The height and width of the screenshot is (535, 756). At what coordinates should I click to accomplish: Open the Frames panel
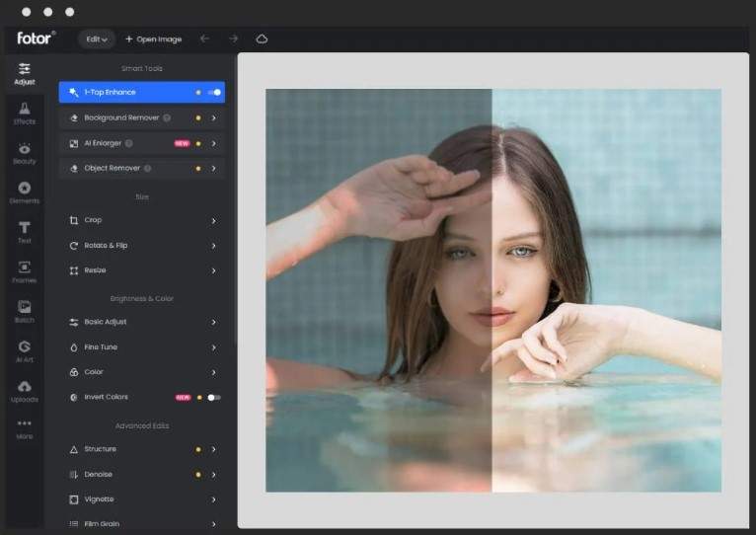coord(24,271)
